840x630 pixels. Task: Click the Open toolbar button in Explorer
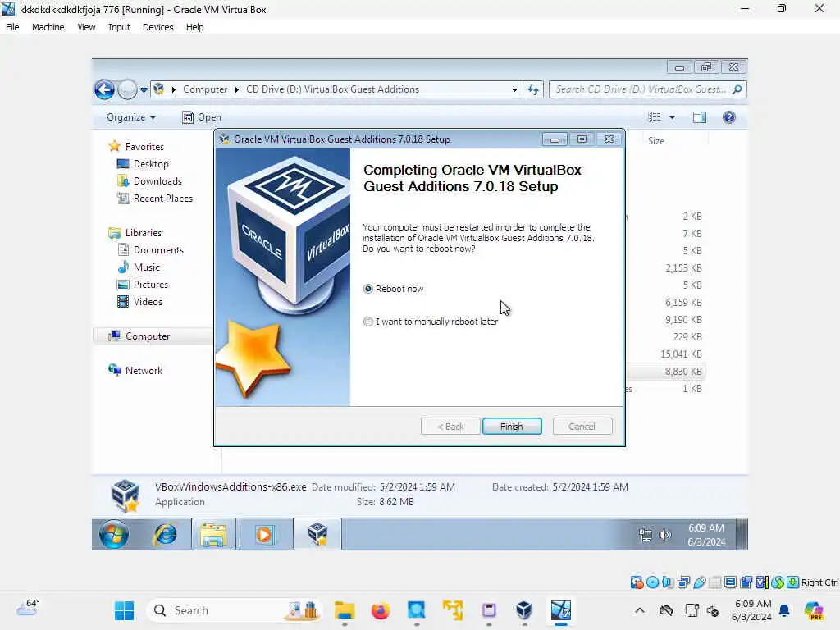pos(202,117)
